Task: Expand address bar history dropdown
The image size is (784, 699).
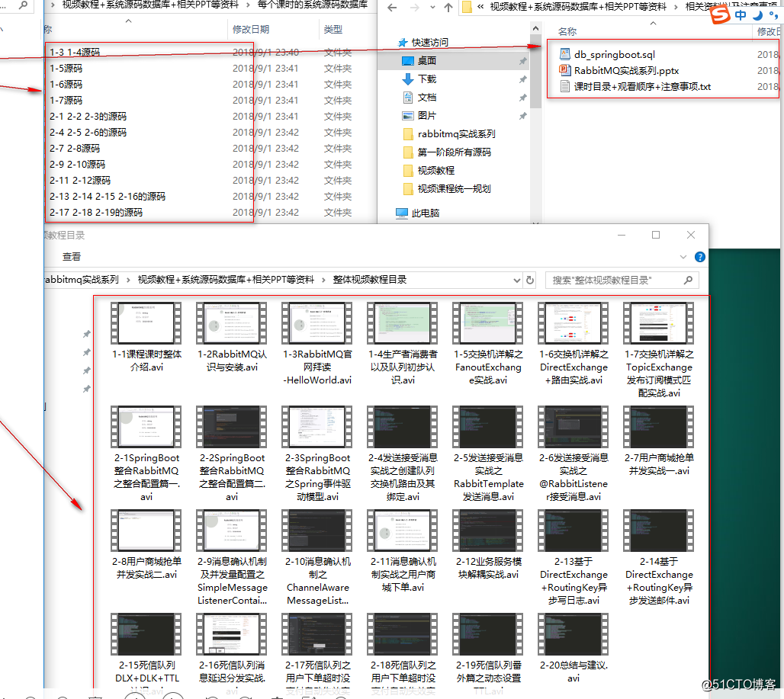Action: pos(517,281)
